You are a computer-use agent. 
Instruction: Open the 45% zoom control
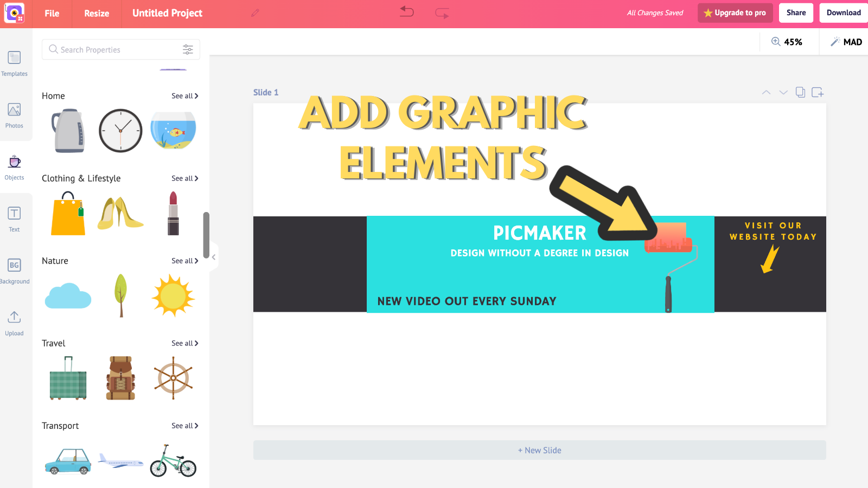(x=787, y=42)
